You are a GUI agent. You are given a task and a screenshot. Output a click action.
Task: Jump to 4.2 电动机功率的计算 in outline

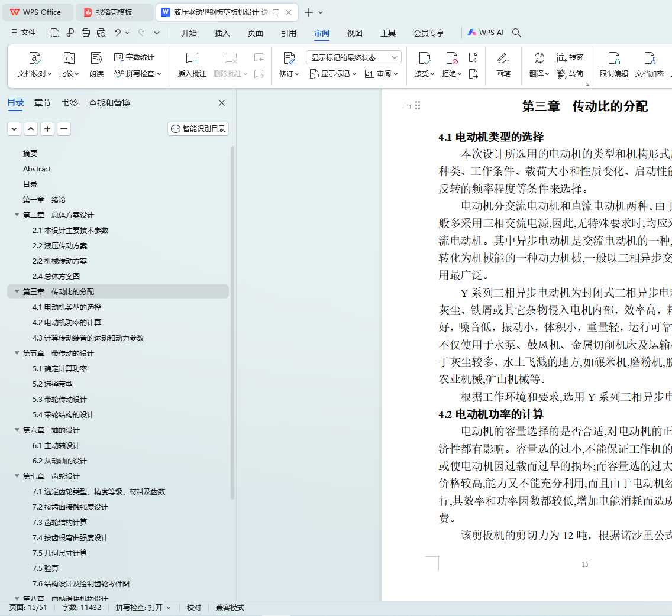[x=67, y=322]
